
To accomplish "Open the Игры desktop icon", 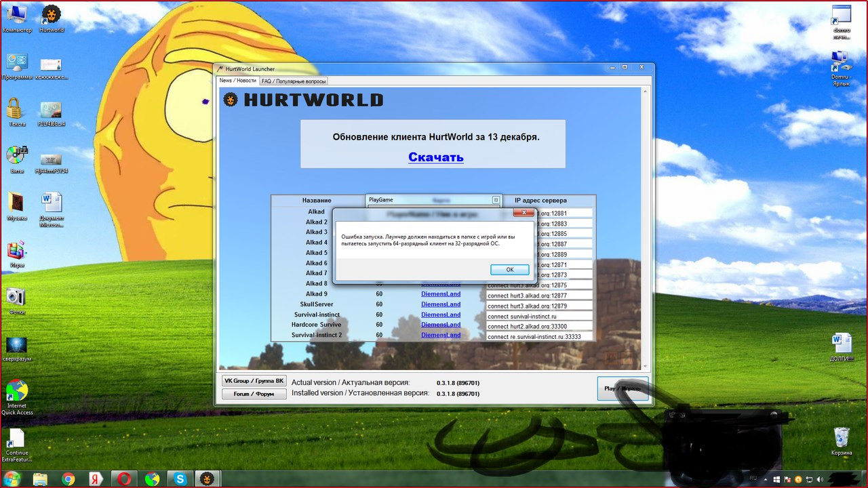I will [17, 253].
